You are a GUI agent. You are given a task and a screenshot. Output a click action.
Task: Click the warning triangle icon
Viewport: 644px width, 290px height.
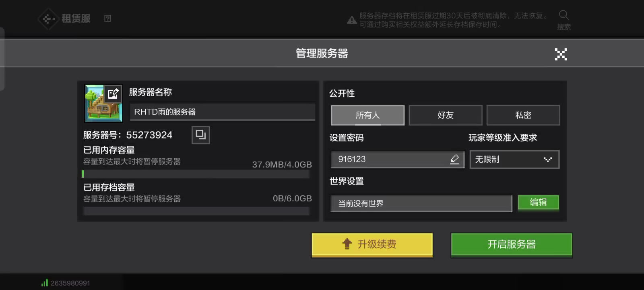(352, 20)
